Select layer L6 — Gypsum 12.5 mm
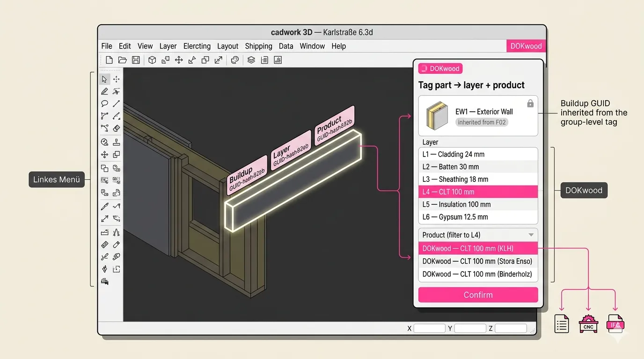This screenshot has width=644, height=359. click(x=478, y=217)
